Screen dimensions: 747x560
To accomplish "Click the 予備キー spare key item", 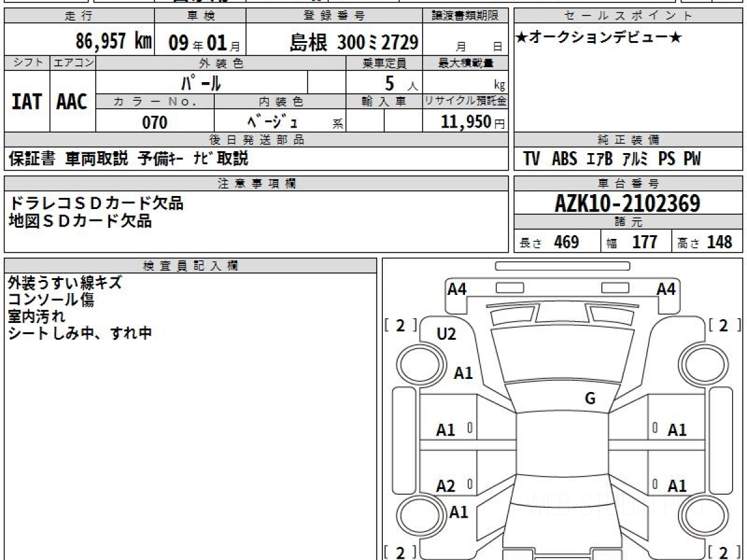I will pyautogui.click(x=160, y=159).
